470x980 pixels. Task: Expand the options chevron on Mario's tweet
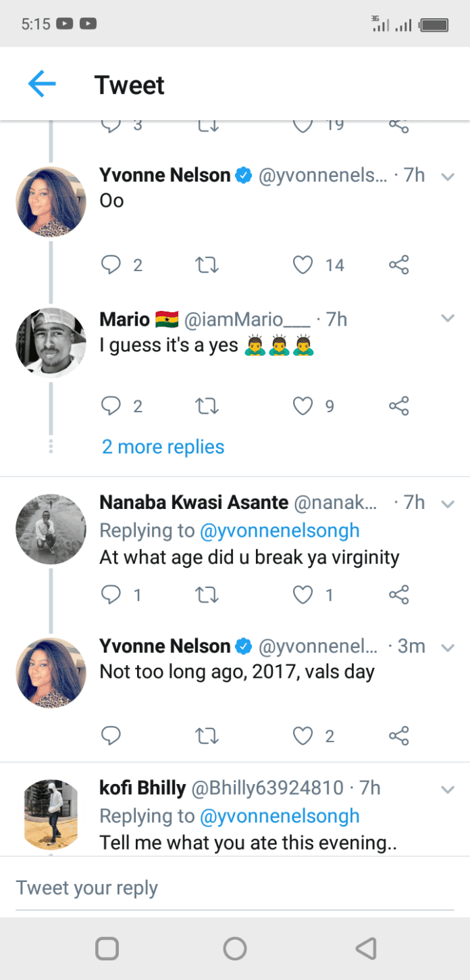[x=448, y=318]
